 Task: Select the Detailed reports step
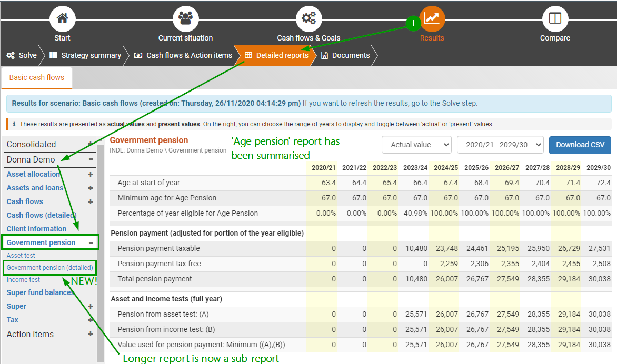click(x=276, y=55)
